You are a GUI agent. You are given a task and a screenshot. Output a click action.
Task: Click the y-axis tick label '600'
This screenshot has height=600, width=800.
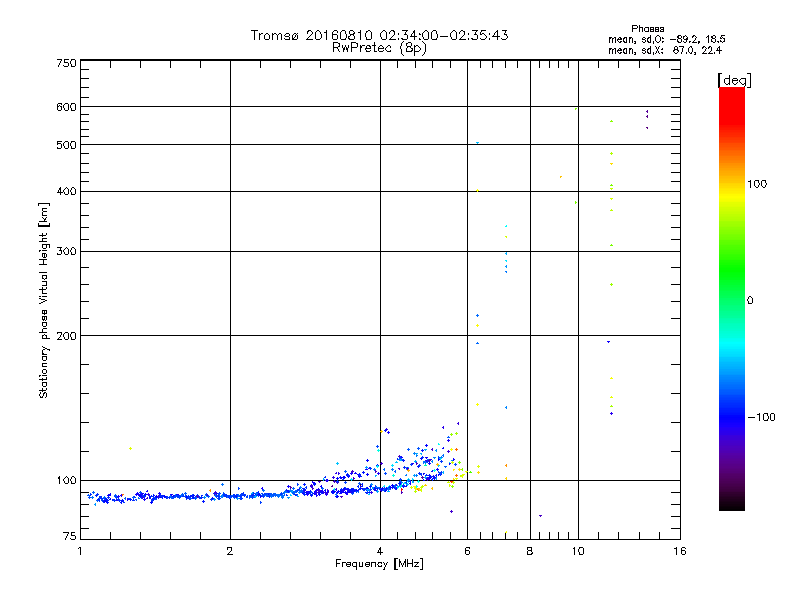pyautogui.click(x=66, y=107)
